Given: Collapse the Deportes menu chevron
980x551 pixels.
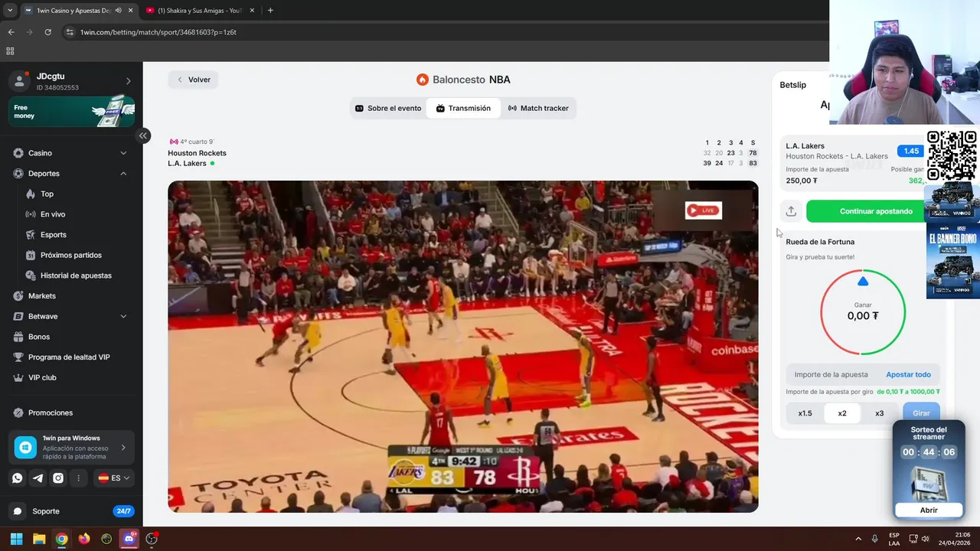Looking at the screenshot, I should pyautogui.click(x=123, y=174).
